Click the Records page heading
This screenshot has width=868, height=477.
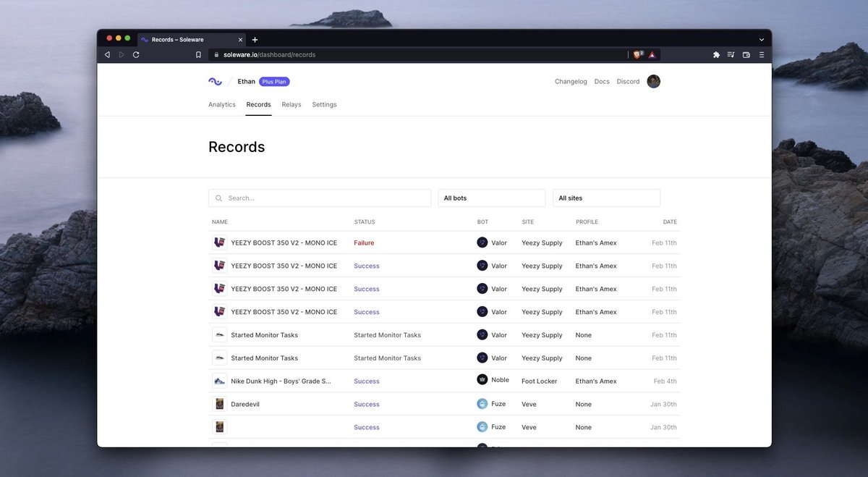pyautogui.click(x=237, y=147)
